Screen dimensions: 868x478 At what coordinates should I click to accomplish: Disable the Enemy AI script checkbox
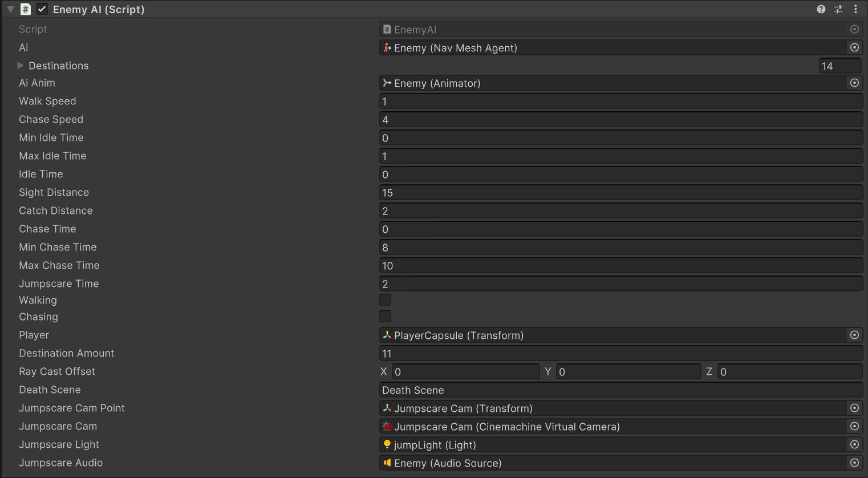pyautogui.click(x=42, y=9)
